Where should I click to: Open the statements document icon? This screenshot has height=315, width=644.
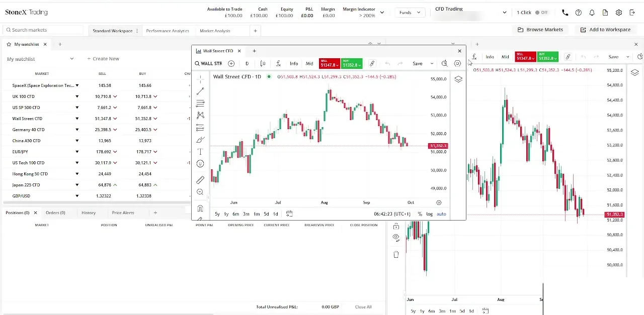(605, 13)
